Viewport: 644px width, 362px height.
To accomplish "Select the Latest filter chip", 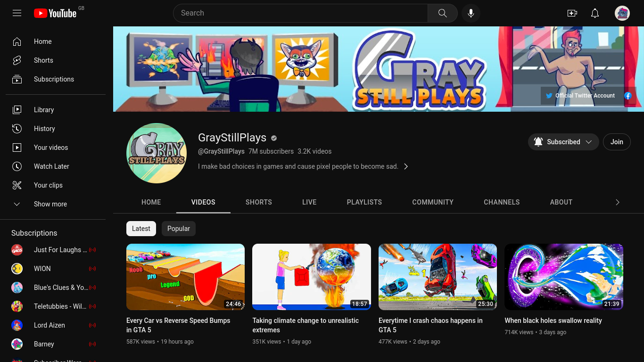I will click(141, 229).
